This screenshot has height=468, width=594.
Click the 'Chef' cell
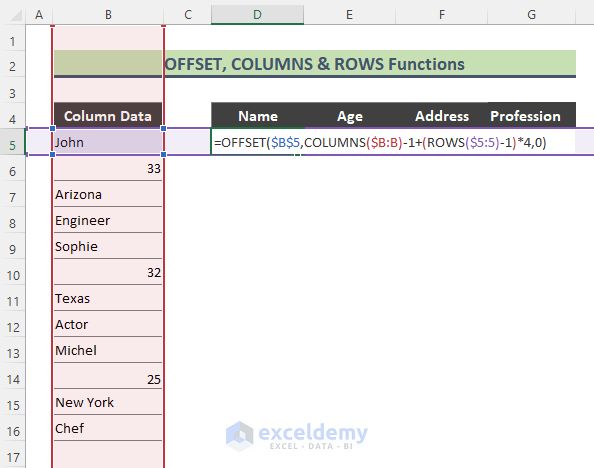click(x=108, y=428)
